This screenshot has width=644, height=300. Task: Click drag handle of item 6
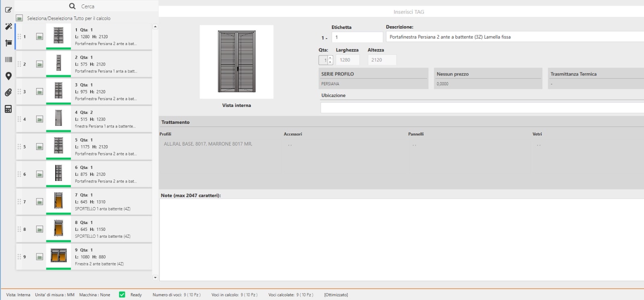19,174
